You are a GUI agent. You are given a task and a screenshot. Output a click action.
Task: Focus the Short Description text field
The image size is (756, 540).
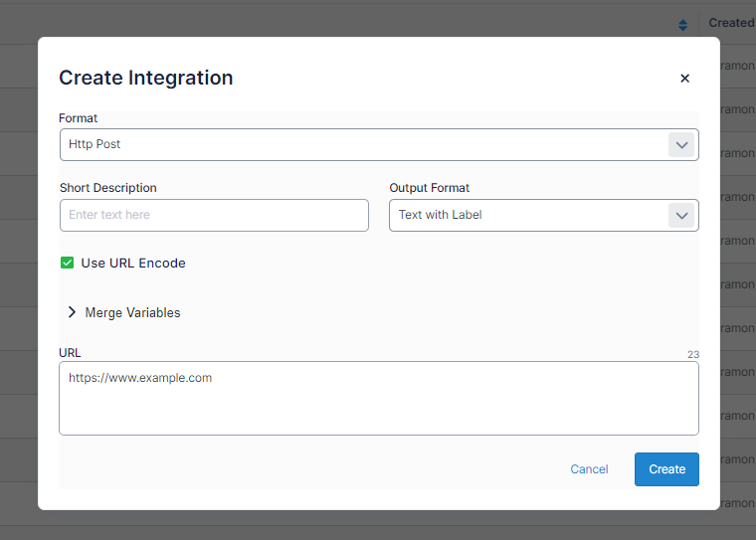pos(214,216)
